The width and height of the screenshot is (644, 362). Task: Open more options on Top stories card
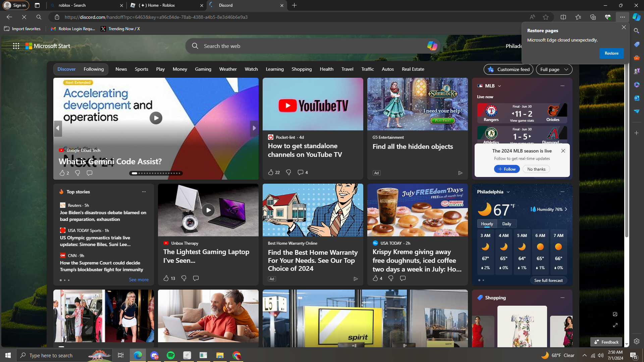144,192
